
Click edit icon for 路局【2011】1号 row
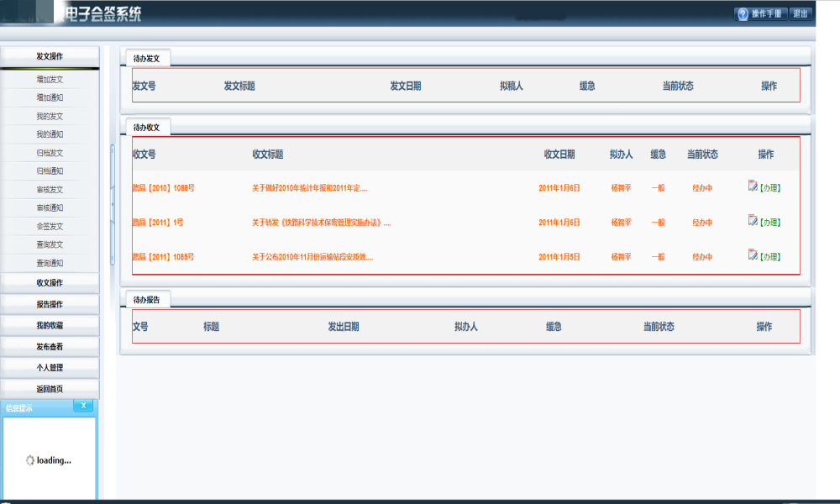753,220
